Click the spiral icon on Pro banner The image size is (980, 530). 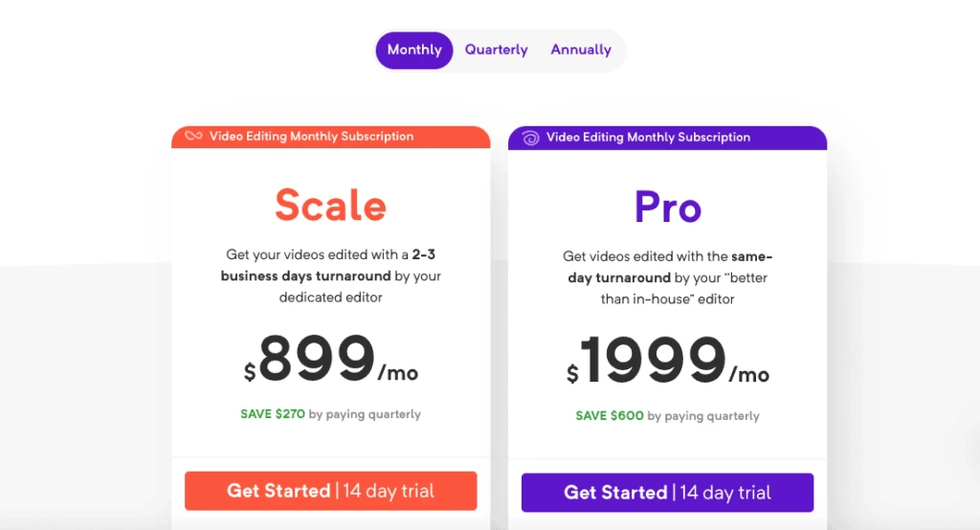pyautogui.click(x=530, y=138)
